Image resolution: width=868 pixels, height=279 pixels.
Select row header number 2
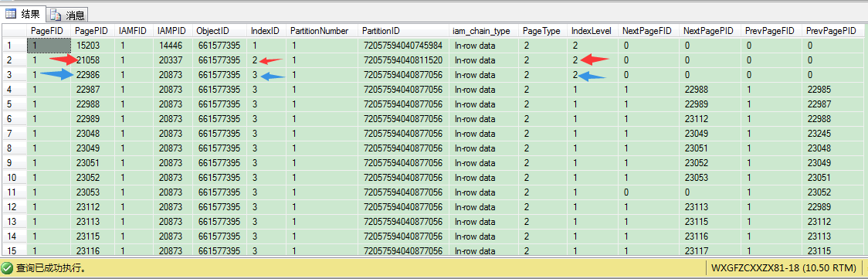15,60
